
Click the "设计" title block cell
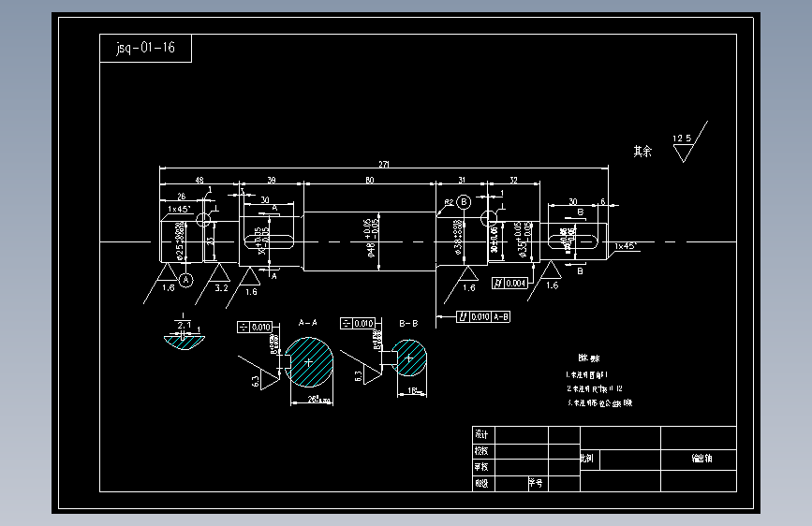point(483,434)
